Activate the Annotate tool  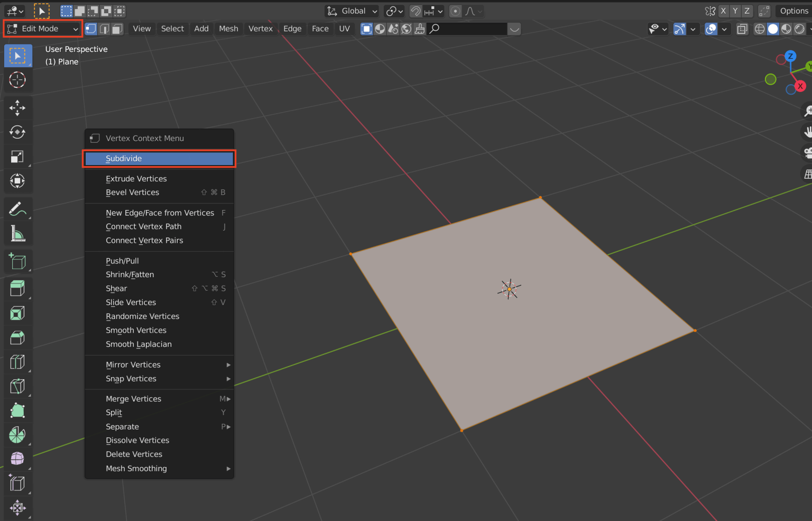[x=17, y=208]
